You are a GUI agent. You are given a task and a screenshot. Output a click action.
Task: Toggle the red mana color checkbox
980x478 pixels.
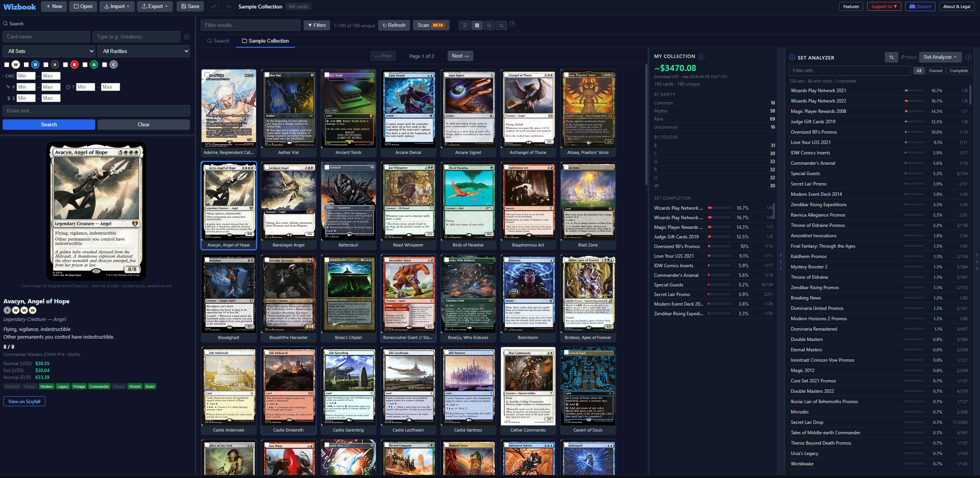pos(66,65)
